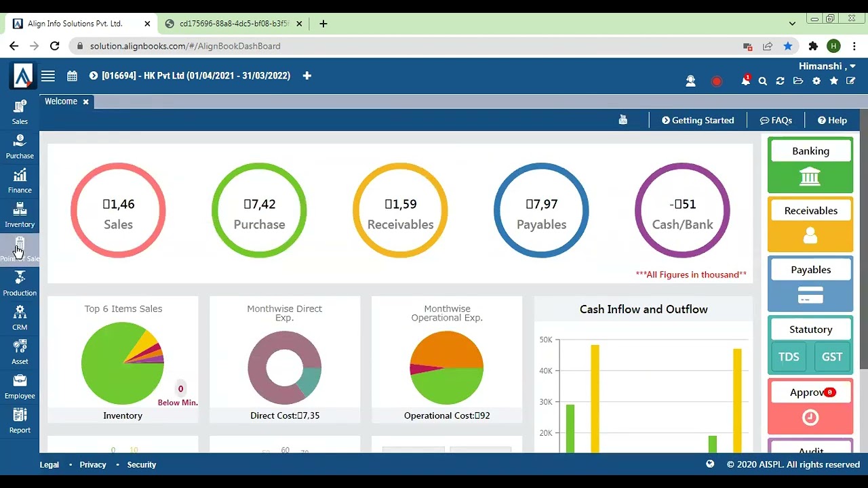This screenshot has height=488, width=868.
Task: Open the Payables shortcut tile
Action: (x=810, y=284)
